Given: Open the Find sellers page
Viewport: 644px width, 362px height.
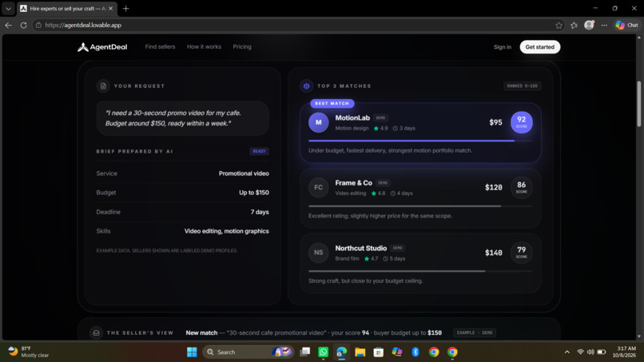Looking at the screenshot, I should (160, 47).
